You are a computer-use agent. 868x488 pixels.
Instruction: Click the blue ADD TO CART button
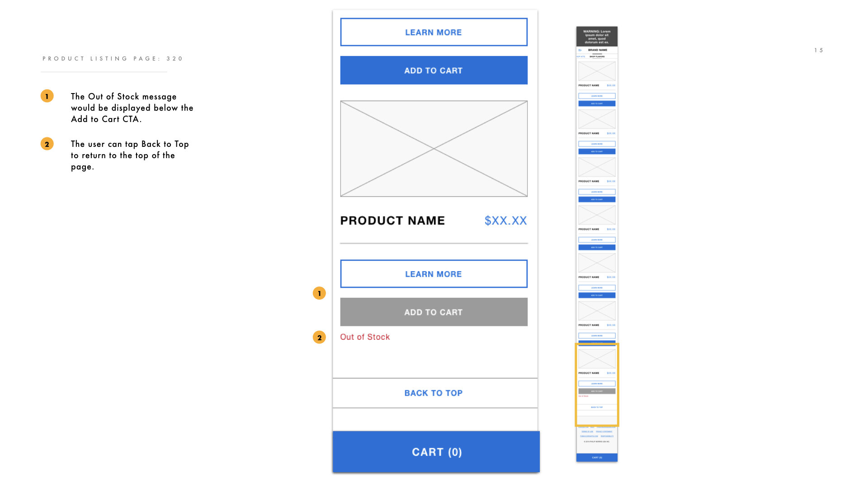(434, 70)
